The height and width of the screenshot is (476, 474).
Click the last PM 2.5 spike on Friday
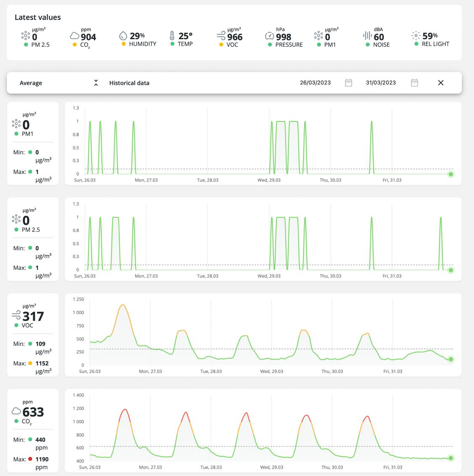coord(441,243)
